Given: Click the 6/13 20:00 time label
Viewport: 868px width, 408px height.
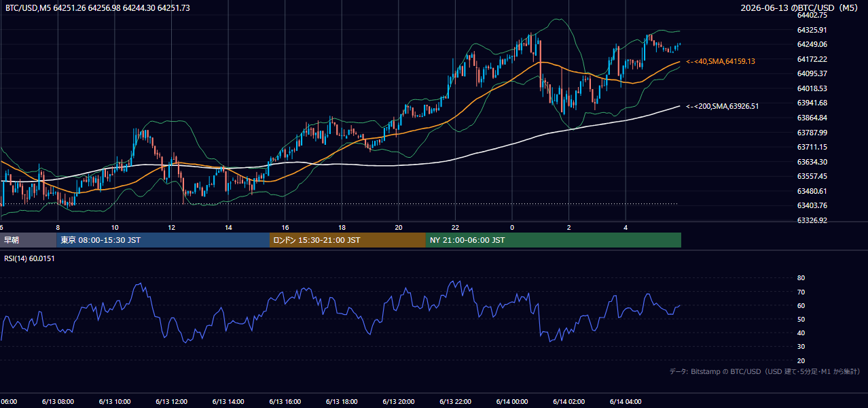Looking at the screenshot, I should pyautogui.click(x=399, y=401).
